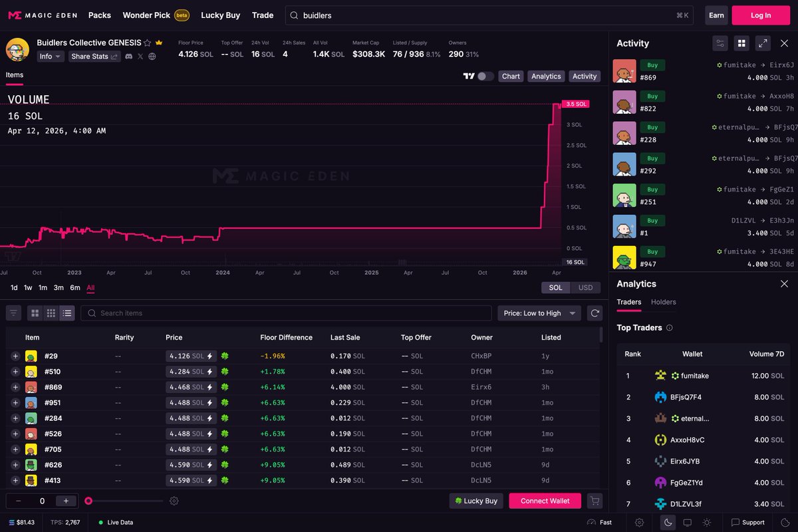Switch chart currency to USD
This screenshot has height=532, width=798.
585,288
